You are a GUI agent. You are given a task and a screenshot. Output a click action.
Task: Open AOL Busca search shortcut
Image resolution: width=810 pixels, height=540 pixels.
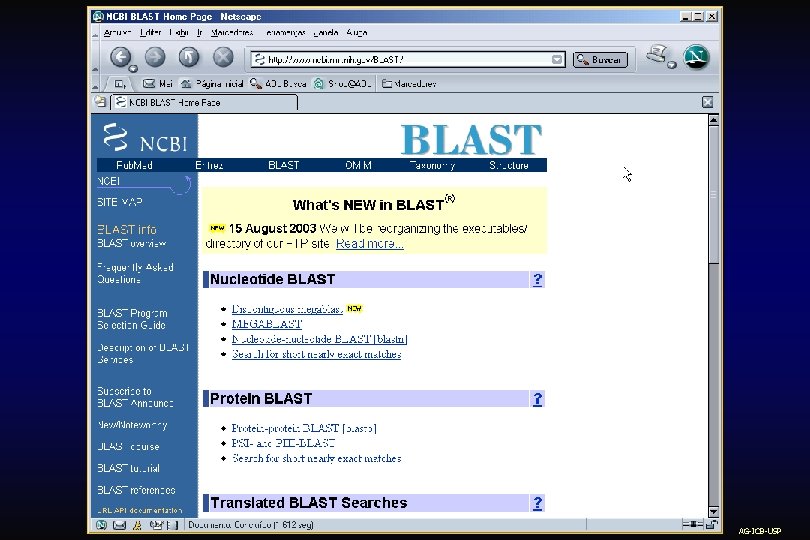(x=278, y=84)
